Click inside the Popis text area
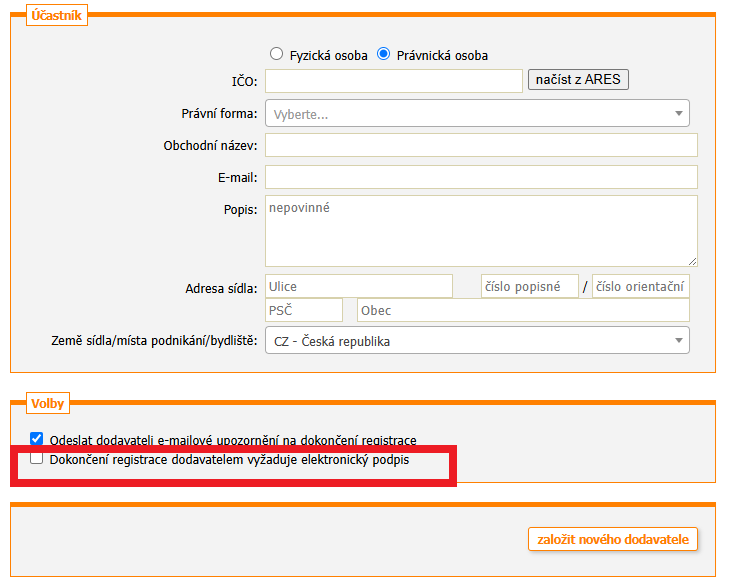Image resolution: width=731 pixels, height=588 pixels. tap(480, 230)
